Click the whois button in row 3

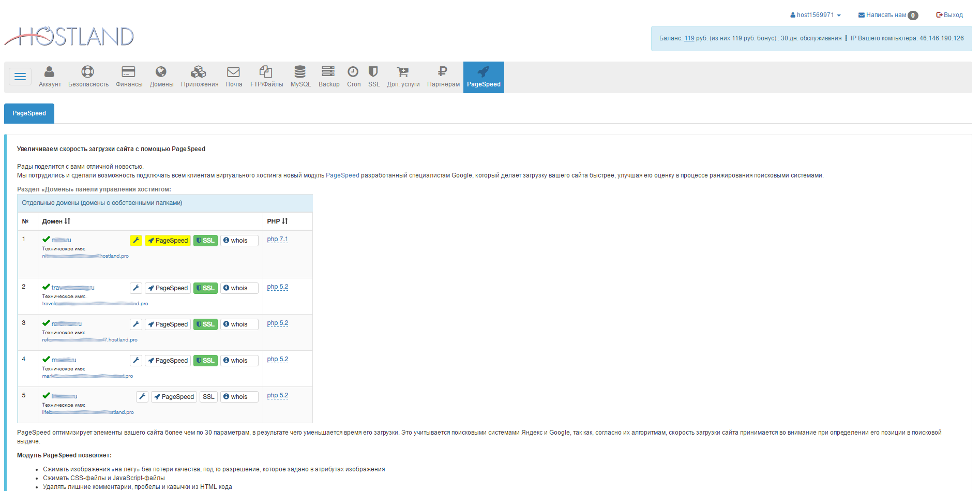[239, 324]
